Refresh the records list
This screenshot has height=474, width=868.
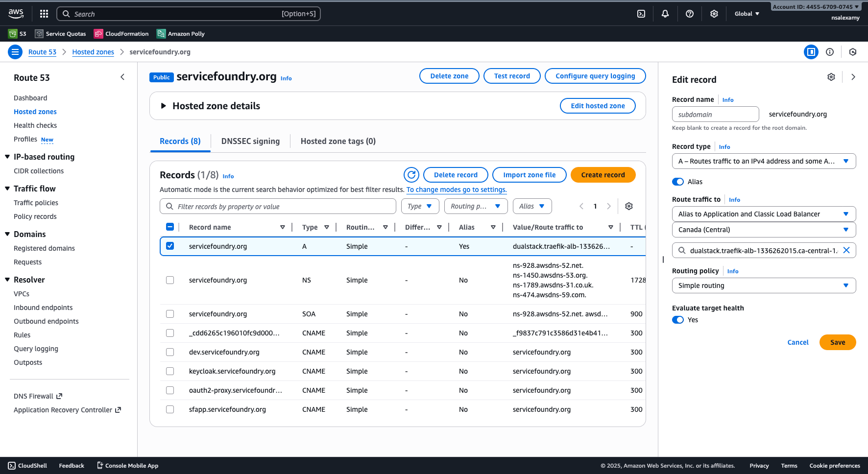click(x=411, y=175)
